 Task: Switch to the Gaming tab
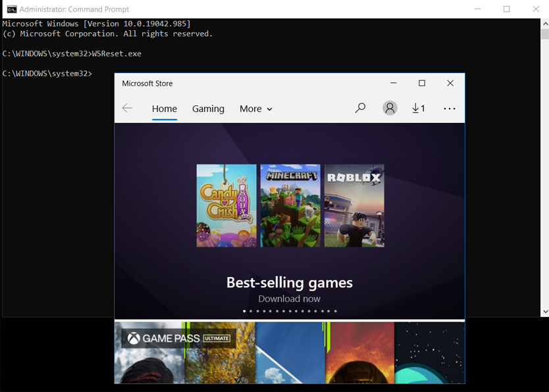(x=208, y=109)
